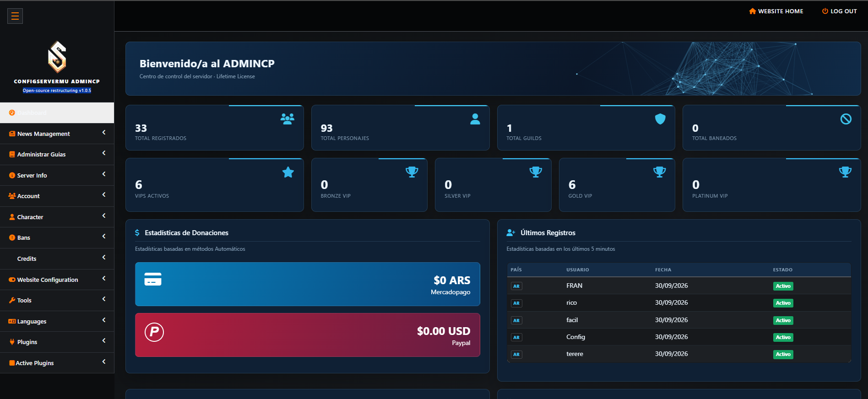Click the $0 ARS Mercadopago donation card
Image resolution: width=868 pixels, height=399 pixels.
click(x=308, y=284)
